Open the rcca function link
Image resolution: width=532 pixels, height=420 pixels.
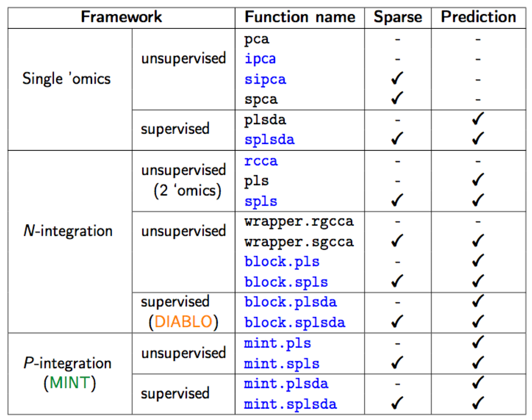pyautogui.click(x=261, y=161)
